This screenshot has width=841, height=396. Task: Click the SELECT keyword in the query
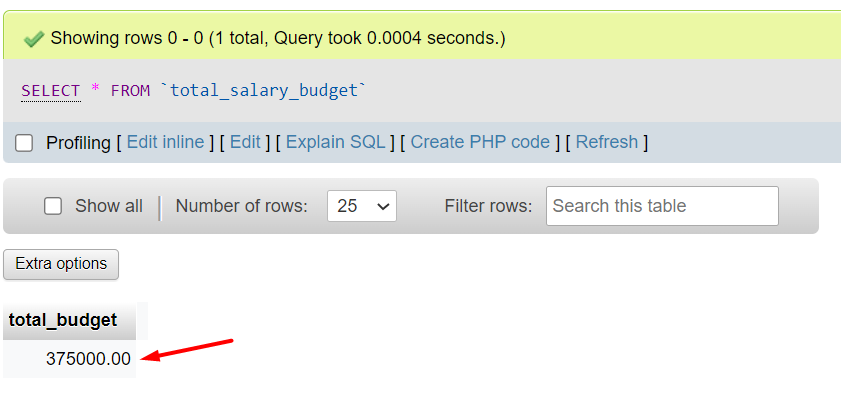[x=51, y=91]
